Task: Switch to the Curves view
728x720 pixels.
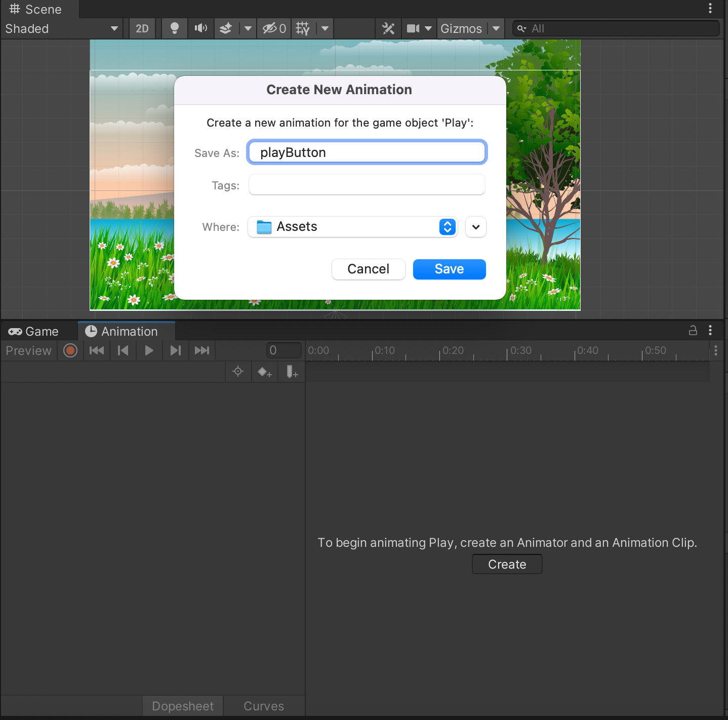Action: [x=263, y=706]
